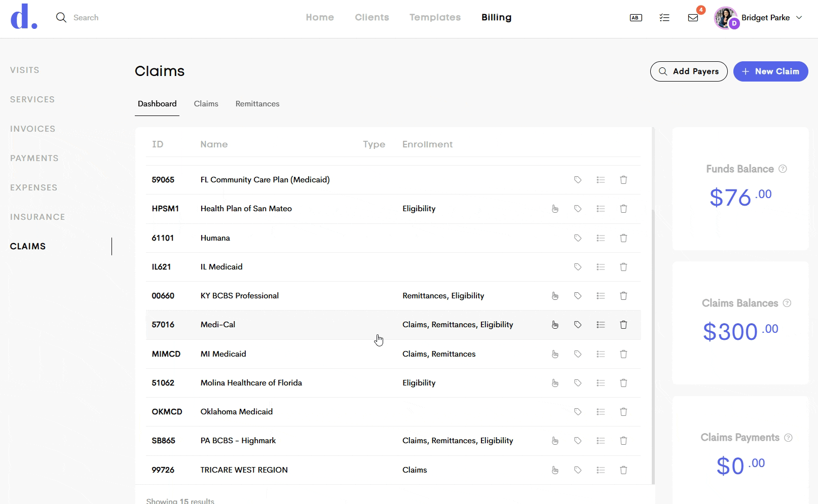Screen dimensions: 818x504
Task: Delete the Humana payer
Action: pos(623,238)
